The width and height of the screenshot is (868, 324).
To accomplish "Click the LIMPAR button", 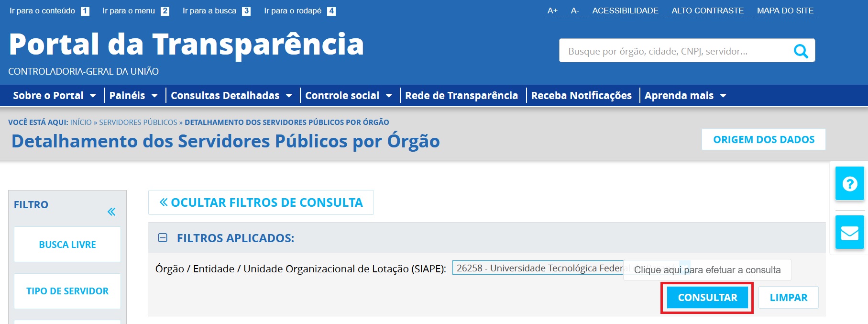I will [788, 298].
